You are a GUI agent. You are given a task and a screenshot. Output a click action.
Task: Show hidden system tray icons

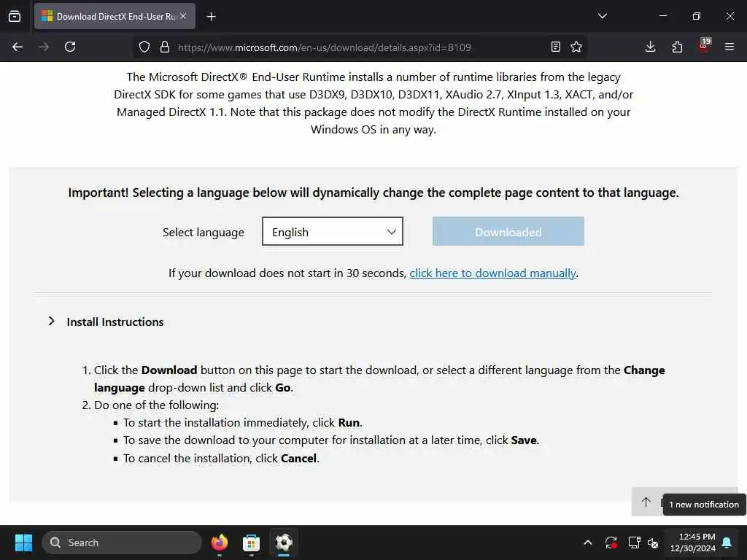(588, 542)
